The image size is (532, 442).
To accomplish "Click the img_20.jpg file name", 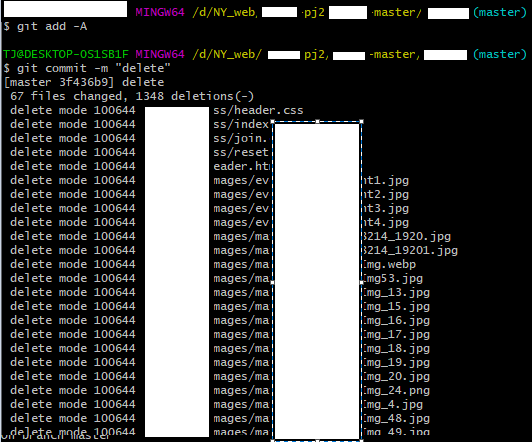I will point(396,376).
